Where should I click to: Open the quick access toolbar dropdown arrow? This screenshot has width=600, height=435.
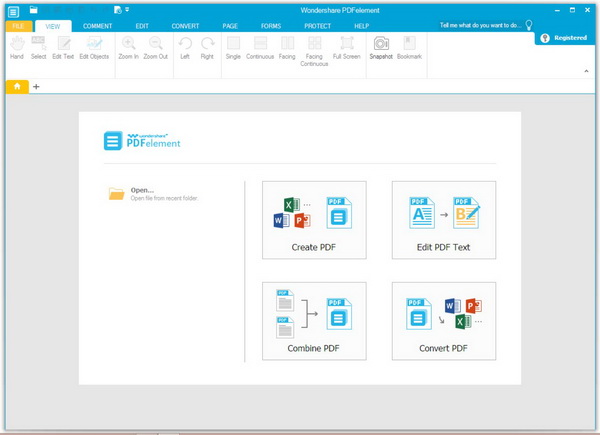127,11
